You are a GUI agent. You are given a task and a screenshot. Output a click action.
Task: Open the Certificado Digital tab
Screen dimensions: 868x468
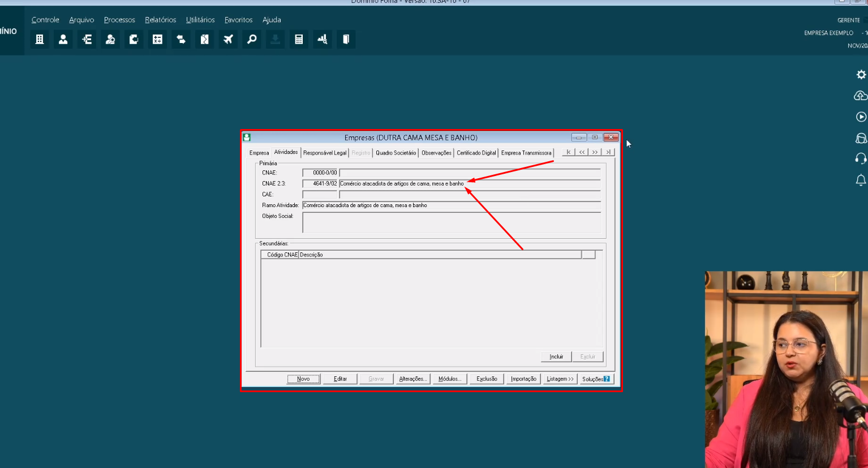(x=476, y=153)
